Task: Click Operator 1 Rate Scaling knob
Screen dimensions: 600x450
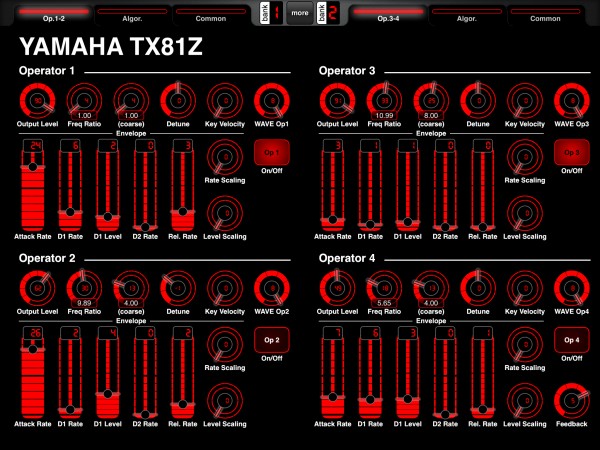Action: (x=225, y=157)
